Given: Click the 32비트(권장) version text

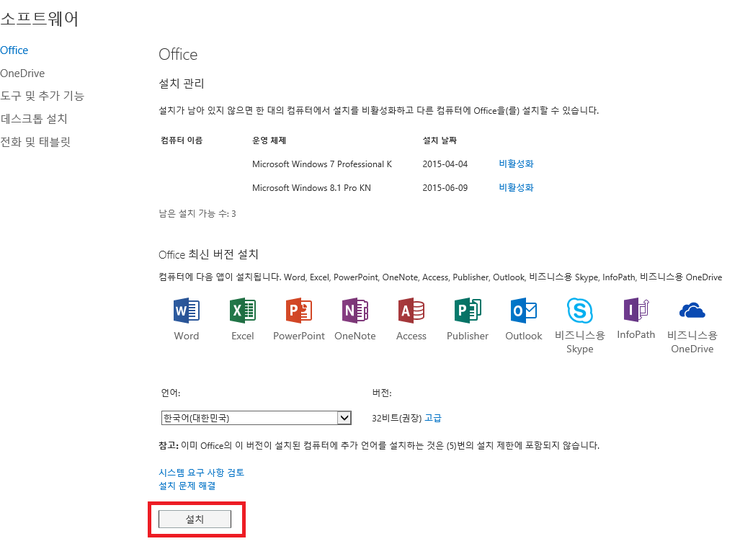Looking at the screenshot, I should tap(396, 418).
